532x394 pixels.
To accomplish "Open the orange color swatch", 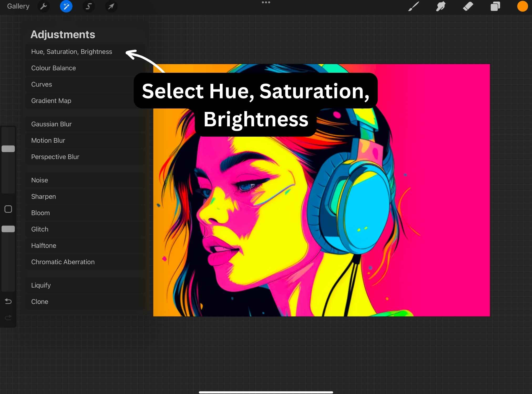I will tap(522, 6).
